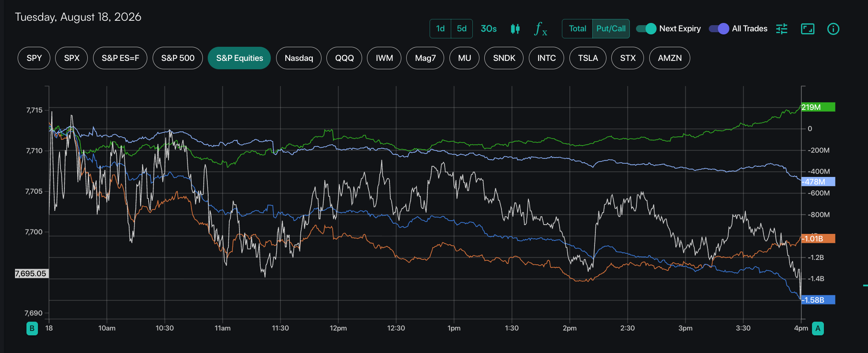868x353 pixels.
Task: Click the green B marker badge
Action: 32,328
